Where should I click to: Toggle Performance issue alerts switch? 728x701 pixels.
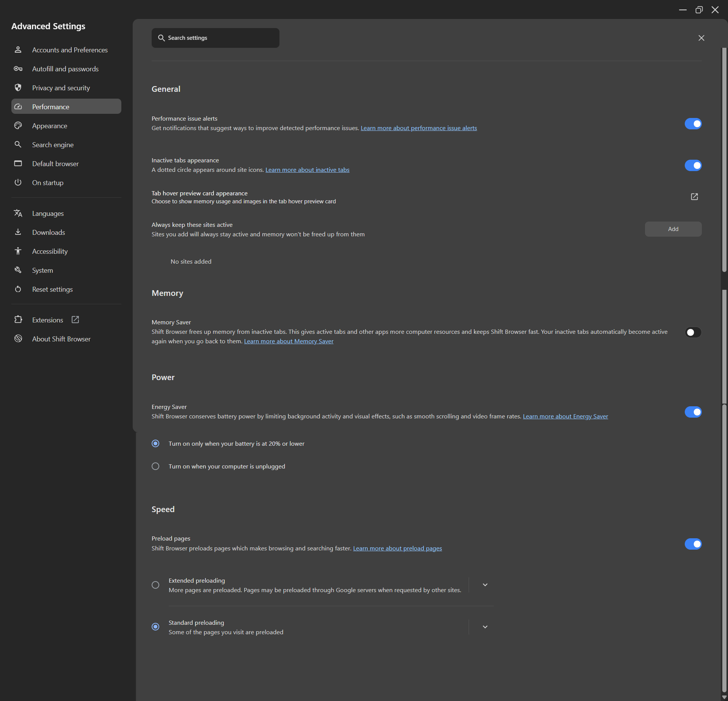pyautogui.click(x=693, y=124)
